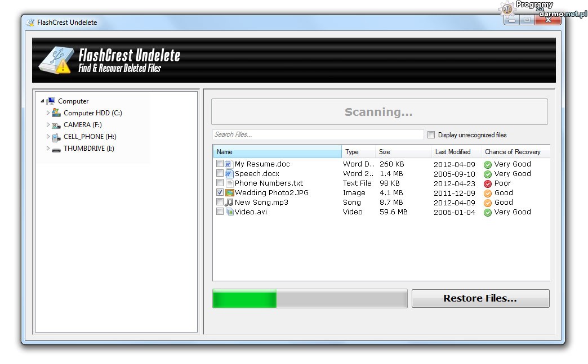This screenshot has height=364, width=588.
Task: Click the red Poor recovery status icon
Action: point(488,183)
